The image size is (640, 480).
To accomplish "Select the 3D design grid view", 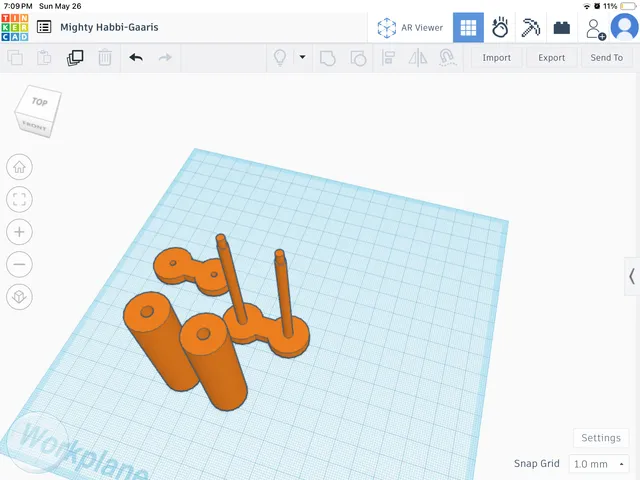I will click(x=468, y=27).
